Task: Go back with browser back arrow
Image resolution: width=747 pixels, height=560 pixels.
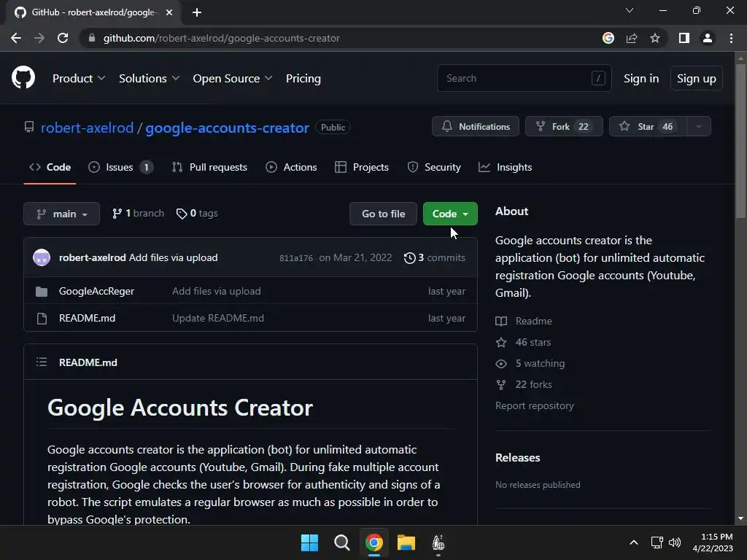Action: pyautogui.click(x=16, y=38)
